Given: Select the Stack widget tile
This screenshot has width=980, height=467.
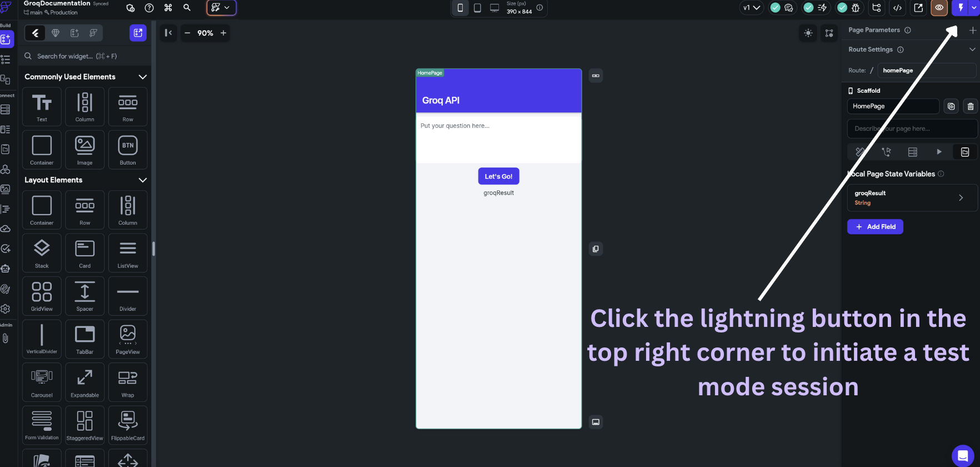Looking at the screenshot, I should (42, 253).
